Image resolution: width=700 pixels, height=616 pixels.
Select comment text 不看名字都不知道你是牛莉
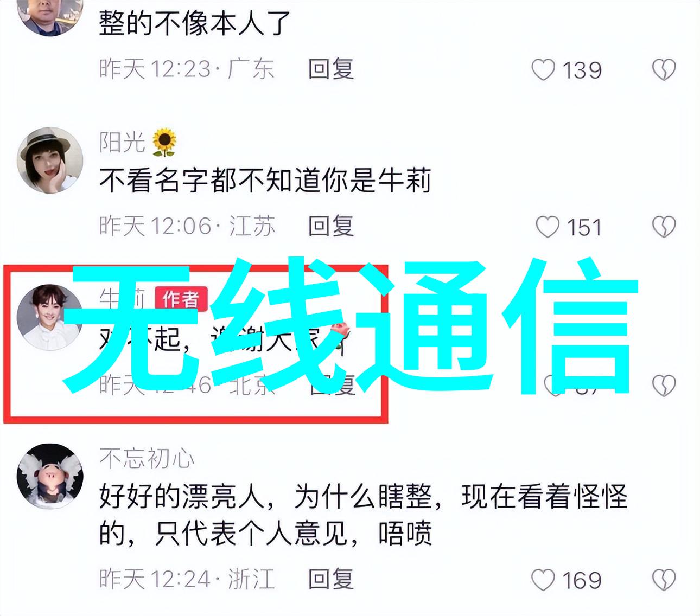point(265,181)
